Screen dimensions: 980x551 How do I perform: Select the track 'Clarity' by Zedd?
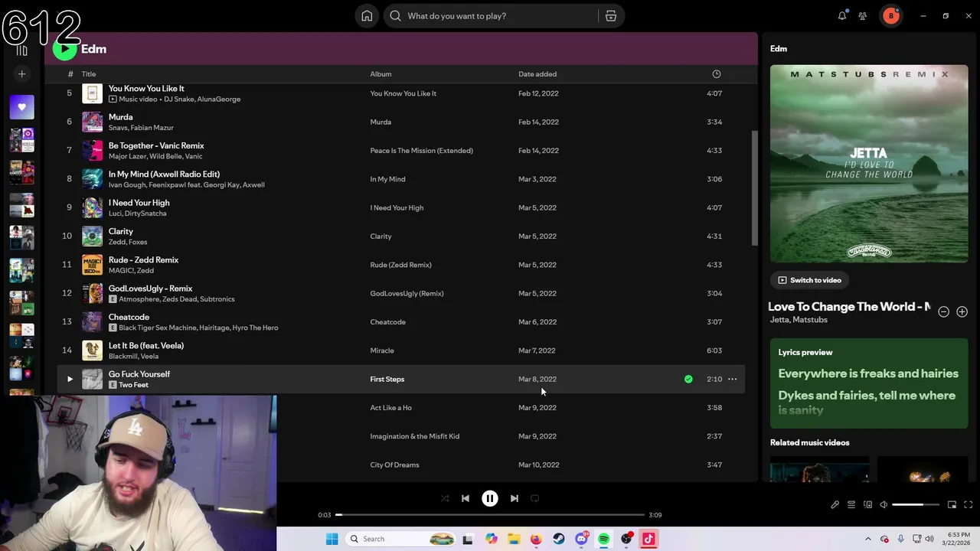(x=120, y=231)
